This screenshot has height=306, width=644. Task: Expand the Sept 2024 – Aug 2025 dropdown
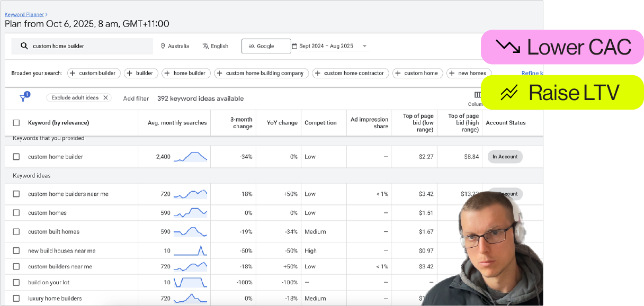(364, 46)
